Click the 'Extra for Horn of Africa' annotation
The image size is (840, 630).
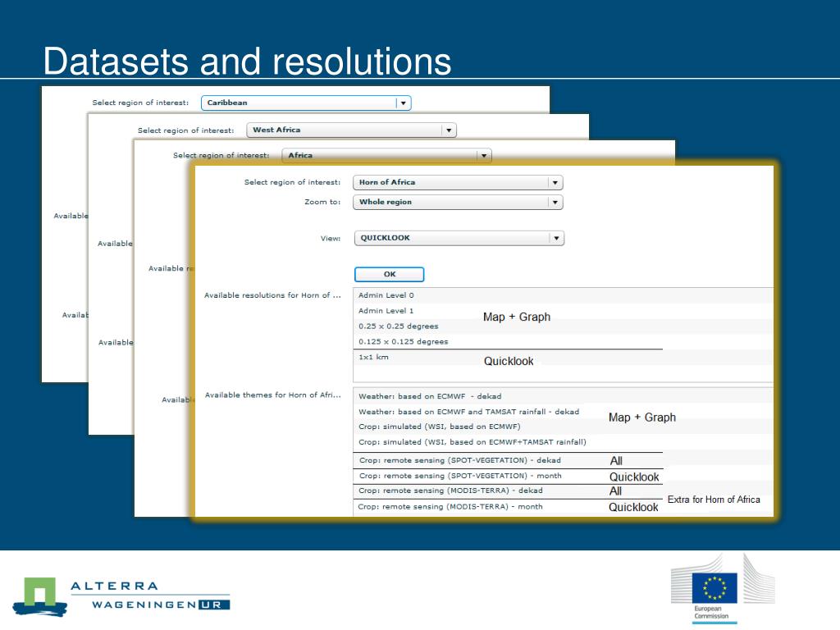pos(714,500)
